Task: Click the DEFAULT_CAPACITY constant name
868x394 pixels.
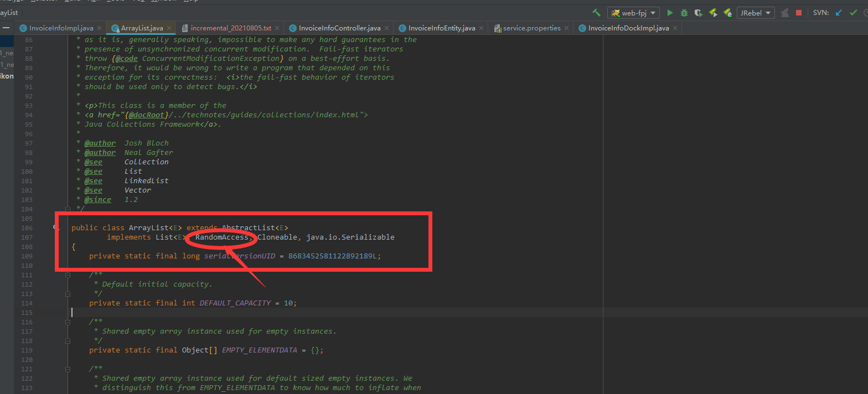Action: tap(235, 303)
